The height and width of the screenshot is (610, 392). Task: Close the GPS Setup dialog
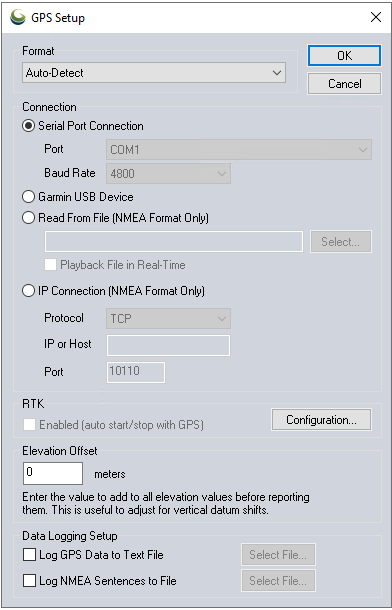[x=375, y=18]
